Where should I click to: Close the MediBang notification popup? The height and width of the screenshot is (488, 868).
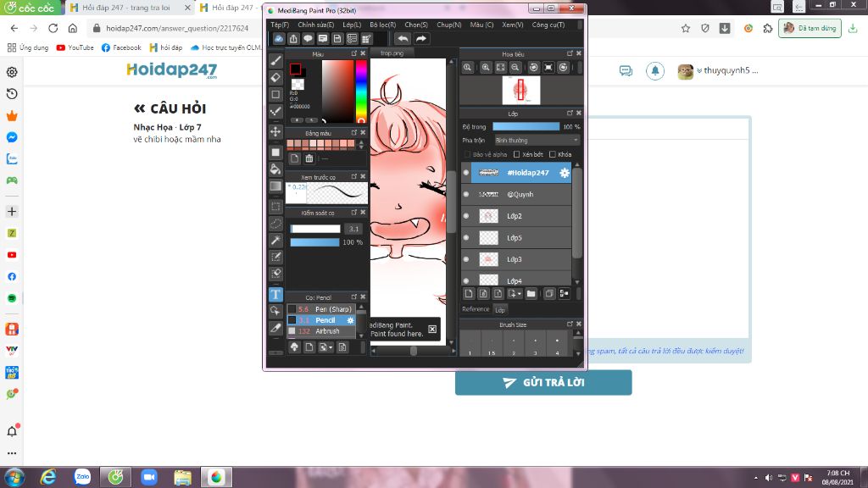pyautogui.click(x=432, y=330)
